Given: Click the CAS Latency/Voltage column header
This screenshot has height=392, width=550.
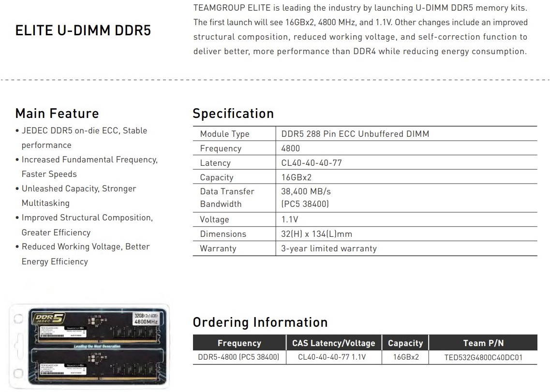Looking at the screenshot, I should click(x=334, y=343).
